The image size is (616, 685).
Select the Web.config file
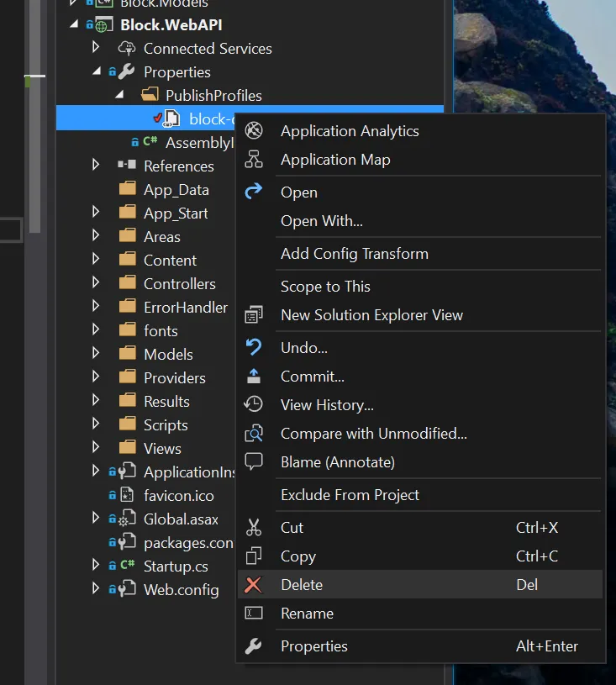click(181, 590)
